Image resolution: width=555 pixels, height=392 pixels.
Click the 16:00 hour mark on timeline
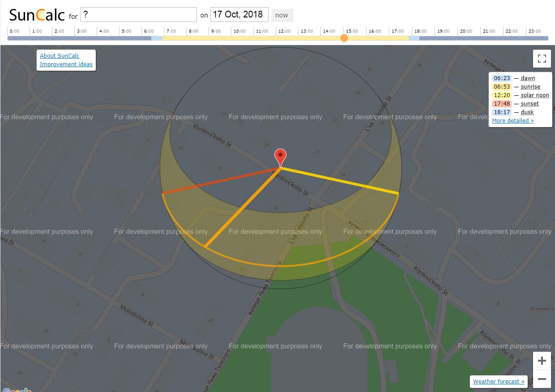[x=375, y=31]
